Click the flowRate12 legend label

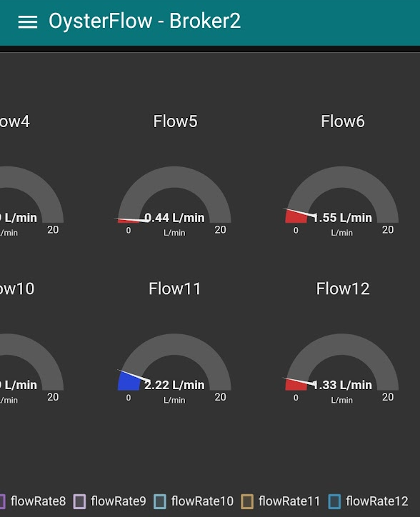click(376, 501)
